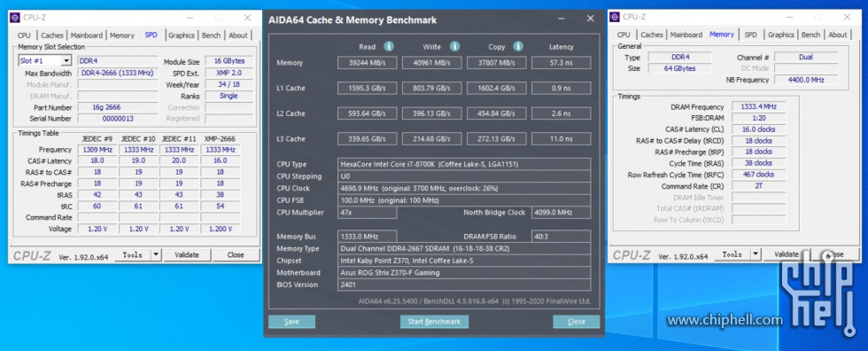Click Tools button in Memory CPU-Z window
The image size is (868, 351).
point(732,254)
